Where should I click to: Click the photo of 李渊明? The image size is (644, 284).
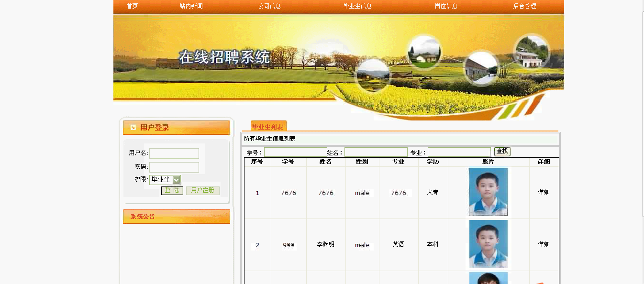pos(488,244)
